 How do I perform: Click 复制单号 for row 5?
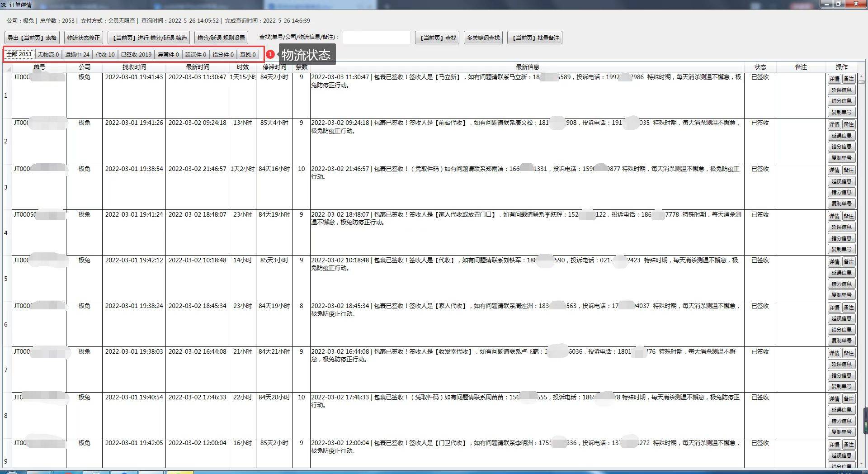(841, 295)
